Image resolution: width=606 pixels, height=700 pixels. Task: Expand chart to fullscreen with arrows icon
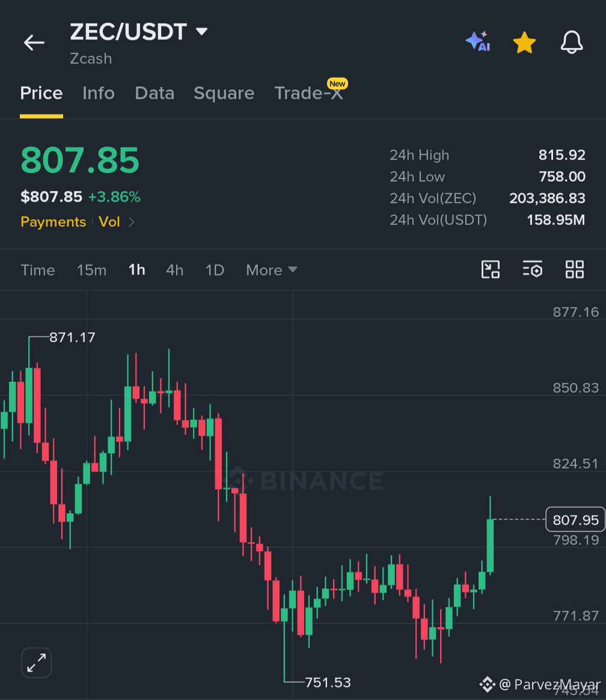(36, 663)
